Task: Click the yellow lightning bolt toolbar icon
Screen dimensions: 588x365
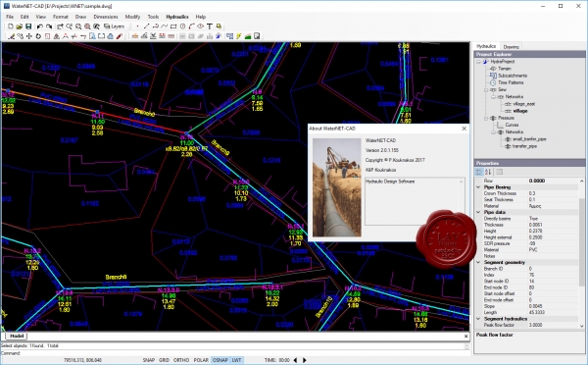Action: coord(238,36)
